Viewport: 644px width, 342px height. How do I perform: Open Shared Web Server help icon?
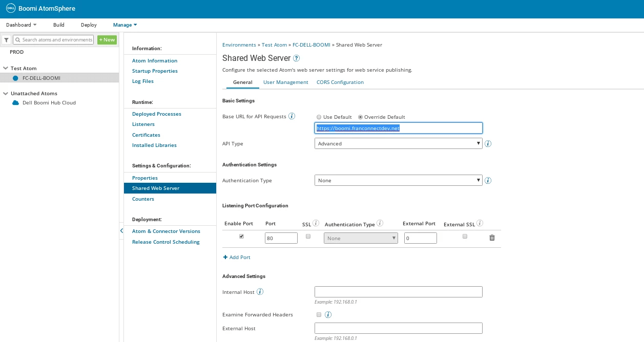[x=296, y=58]
